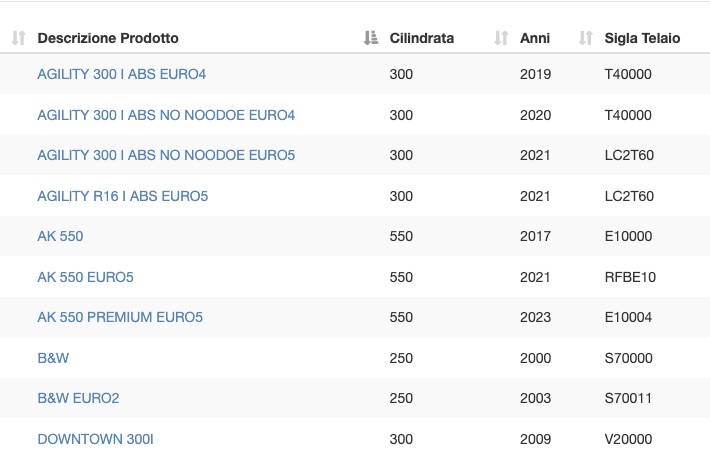The height and width of the screenshot is (467, 710).
Task: Click the Descrizione Prodotto column header
Action: pos(108,38)
